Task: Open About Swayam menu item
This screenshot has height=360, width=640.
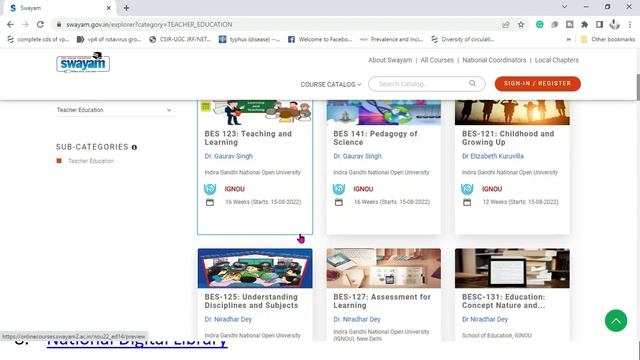Action: tap(390, 60)
